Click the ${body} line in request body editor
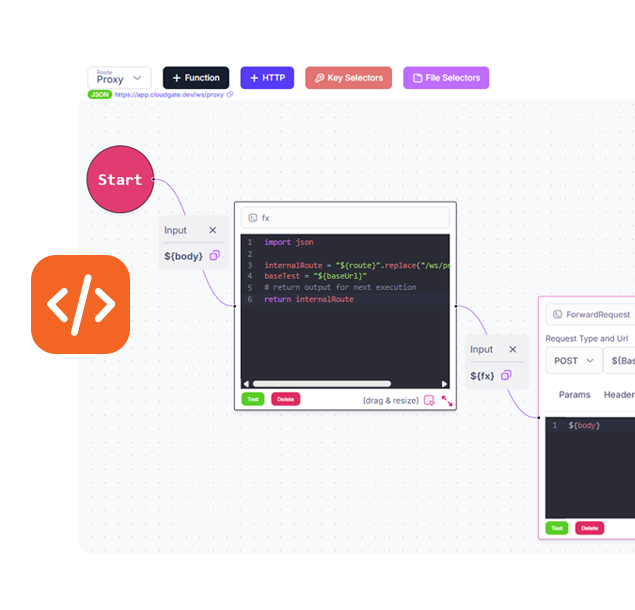The width and height of the screenshot is (635, 610). [584, 425]
